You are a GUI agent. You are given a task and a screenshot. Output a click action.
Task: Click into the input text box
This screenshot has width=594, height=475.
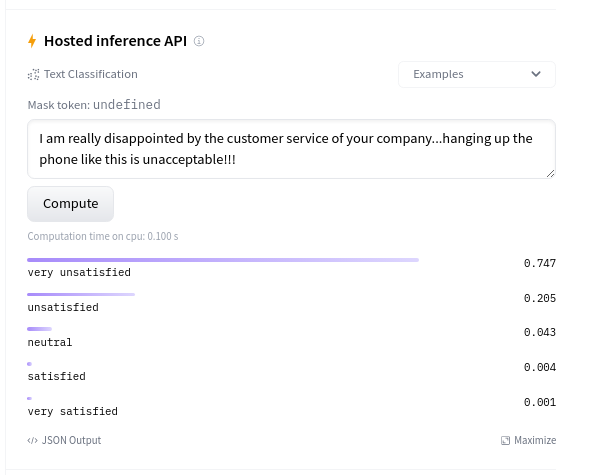coord(291,149)
